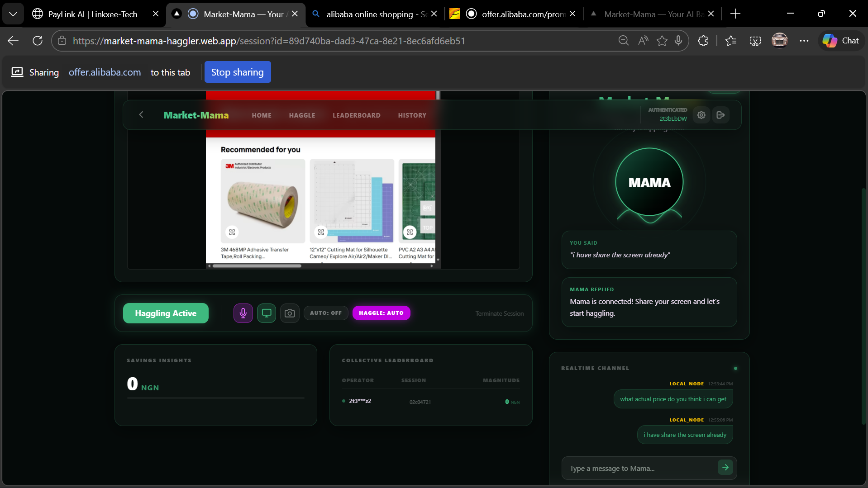Click the 'what actual price do you think' message
Viewport: 868px width, 488px height.
673,399
